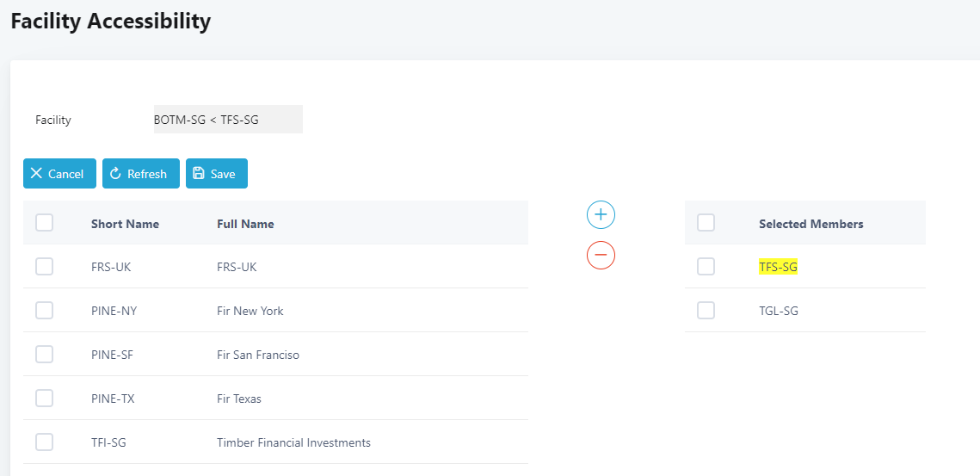
Task: Click the Cancel button
Action: coord(59,174)
